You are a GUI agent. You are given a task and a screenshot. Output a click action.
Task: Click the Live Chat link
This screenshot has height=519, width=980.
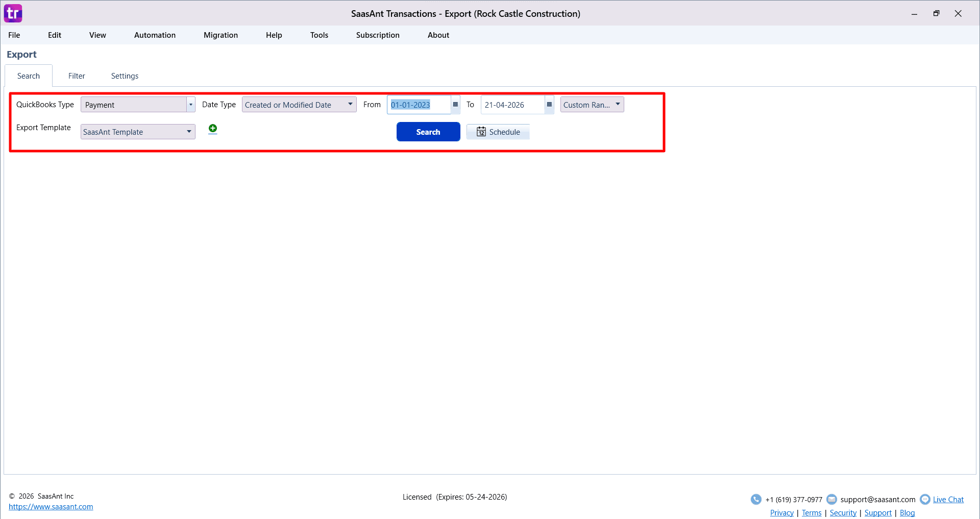(948, 500)
